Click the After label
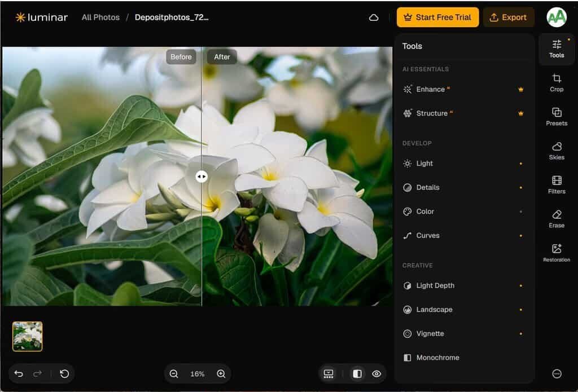This screenshot has height=392, width=578. point(221,57)
